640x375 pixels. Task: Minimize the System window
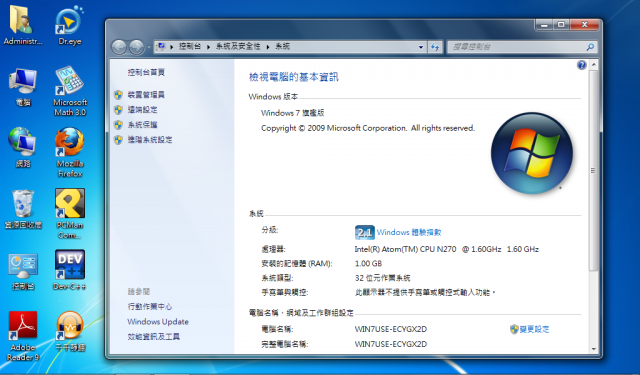tap(544, 24)
